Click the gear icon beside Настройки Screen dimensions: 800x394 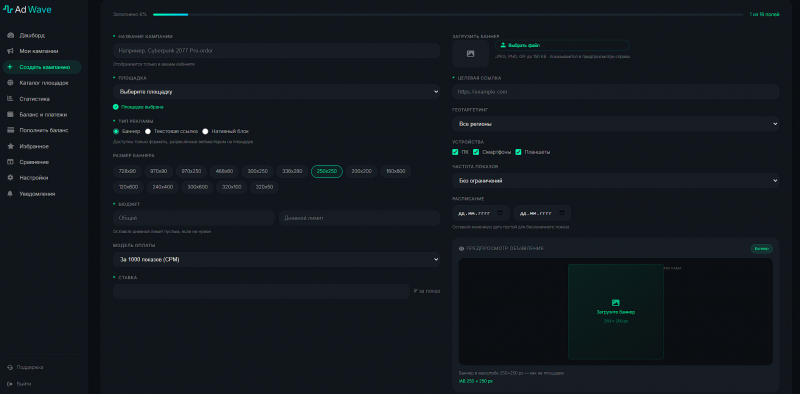(x=10, y=178)
